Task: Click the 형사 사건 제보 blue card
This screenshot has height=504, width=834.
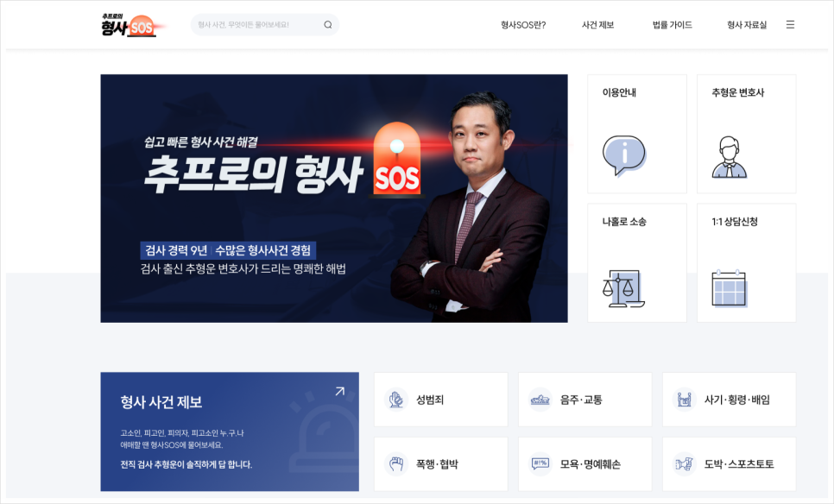Action: 230,432
